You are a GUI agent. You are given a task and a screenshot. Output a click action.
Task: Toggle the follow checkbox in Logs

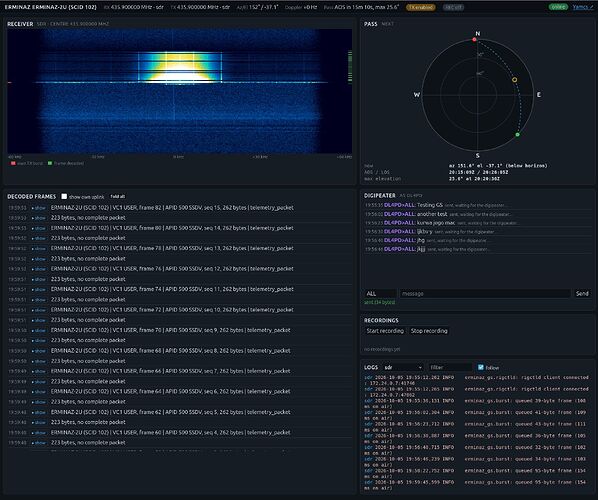coord(481,367)
